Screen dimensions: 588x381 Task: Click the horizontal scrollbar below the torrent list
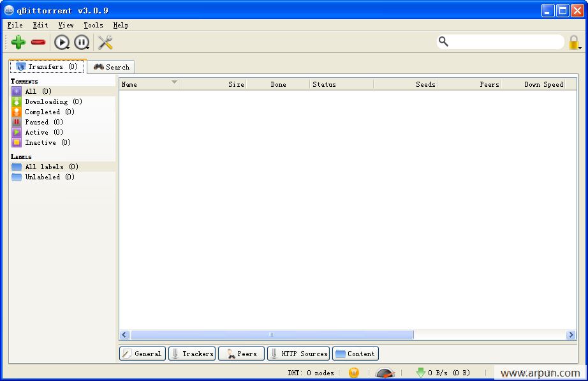click(271, 334)
